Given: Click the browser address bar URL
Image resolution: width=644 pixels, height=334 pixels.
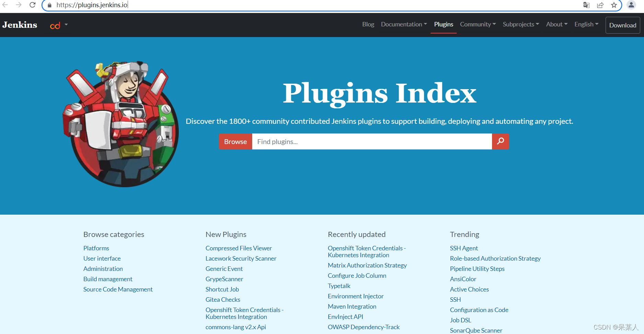Looking at the screenshot, I should (x=92, y=5).
